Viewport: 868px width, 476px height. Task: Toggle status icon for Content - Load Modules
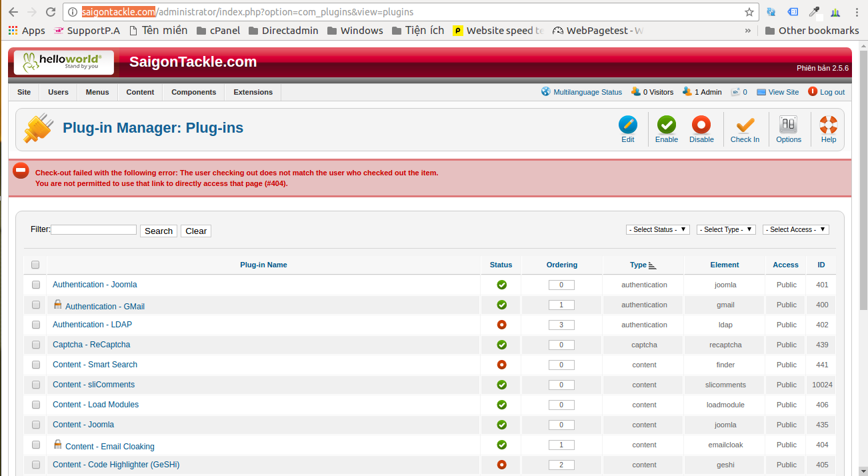(501, 405)
